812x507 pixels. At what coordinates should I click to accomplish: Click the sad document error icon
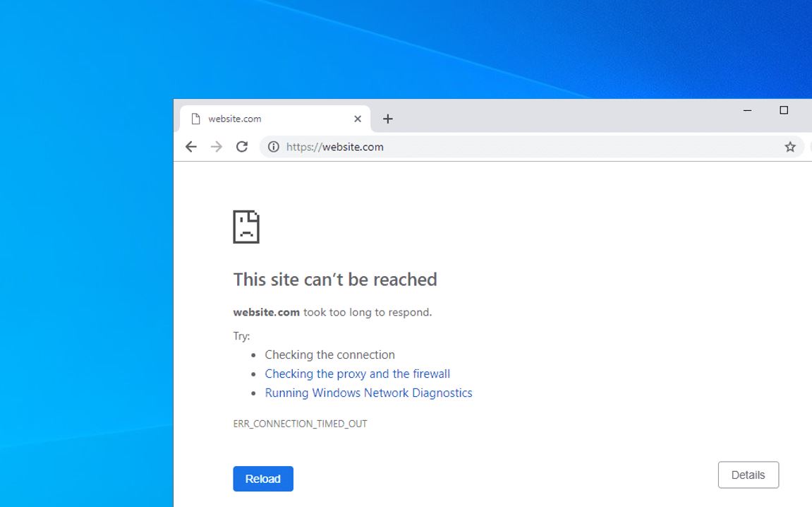[246, 227]
